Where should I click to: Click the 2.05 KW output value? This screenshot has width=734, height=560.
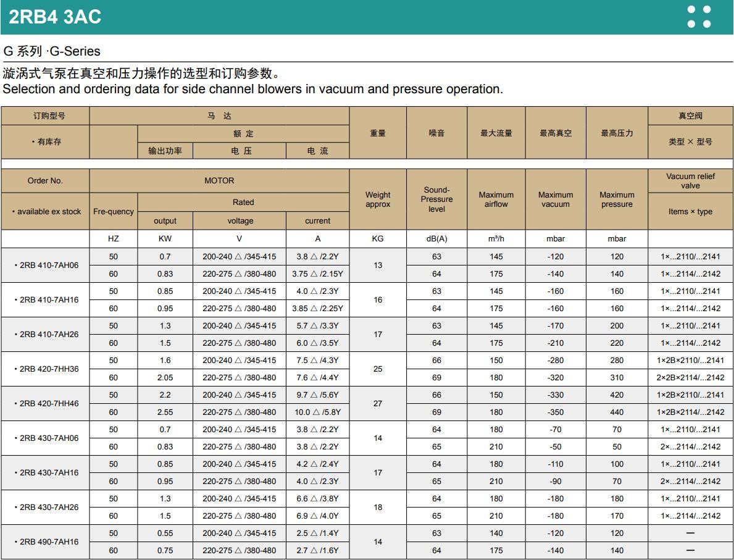point(165,378)
